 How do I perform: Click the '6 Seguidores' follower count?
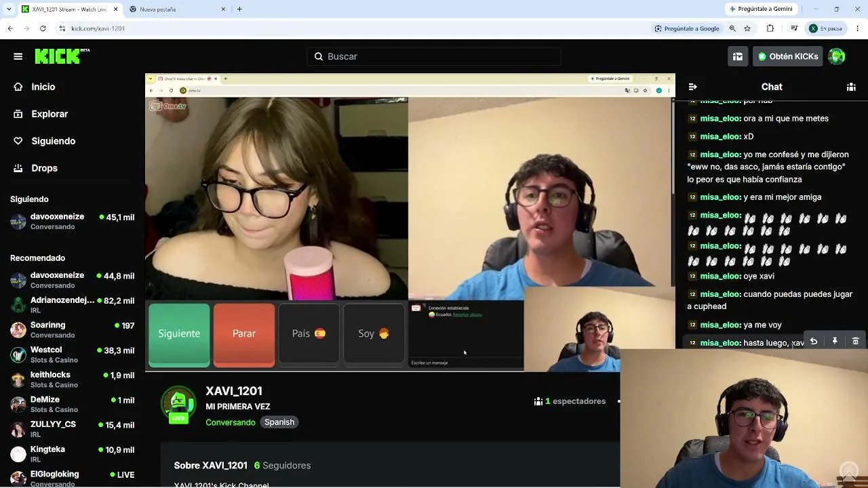(x=282, y=466)
